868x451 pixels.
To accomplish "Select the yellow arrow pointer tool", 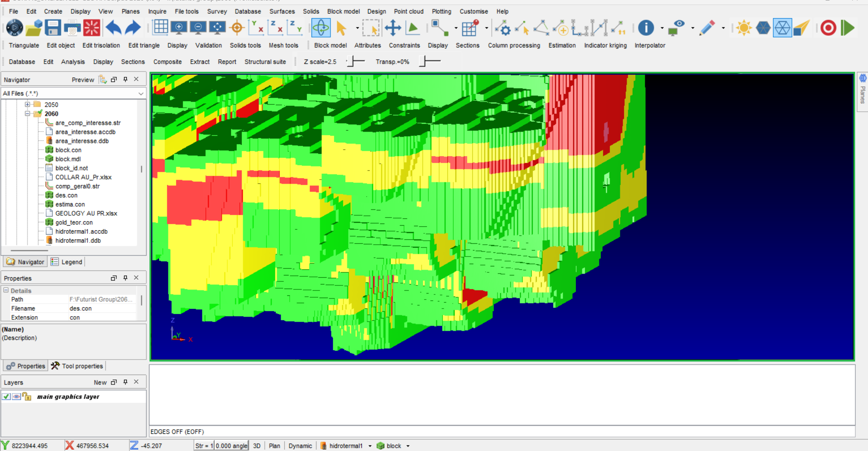I will (x=341, y=28).
